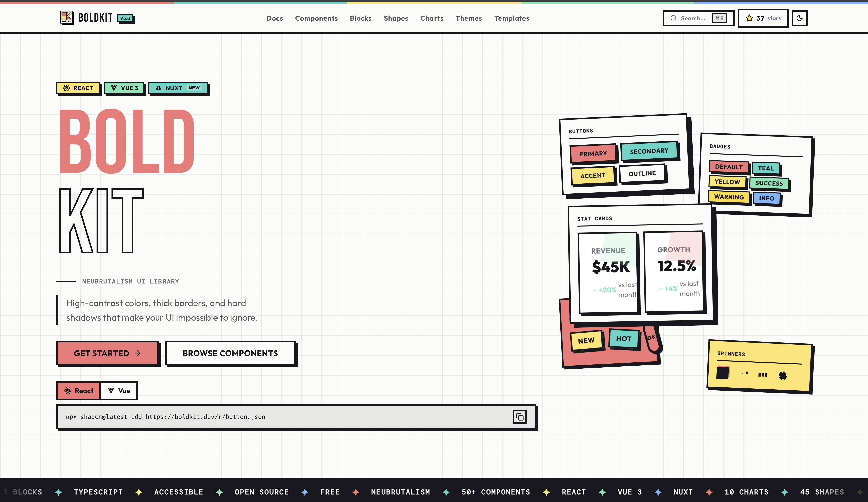
Task: Go to the Themes page
Action: coord(468,18)
